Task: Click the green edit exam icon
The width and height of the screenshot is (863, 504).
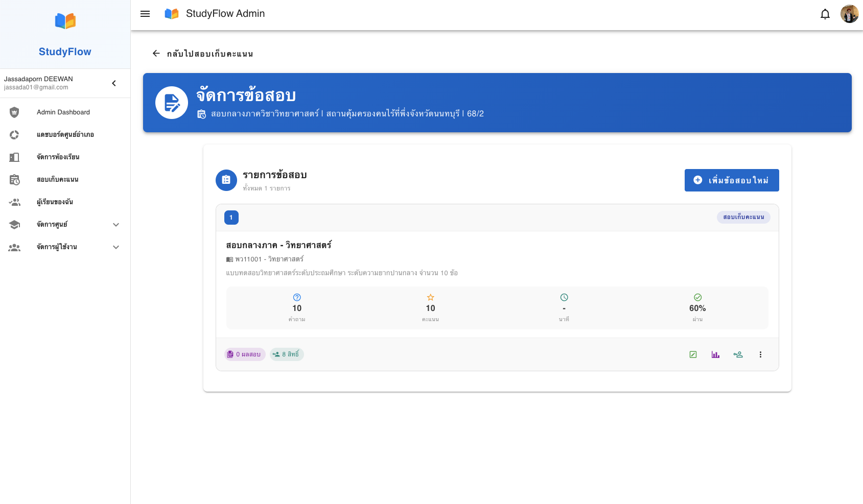Action: click(693, 354)
